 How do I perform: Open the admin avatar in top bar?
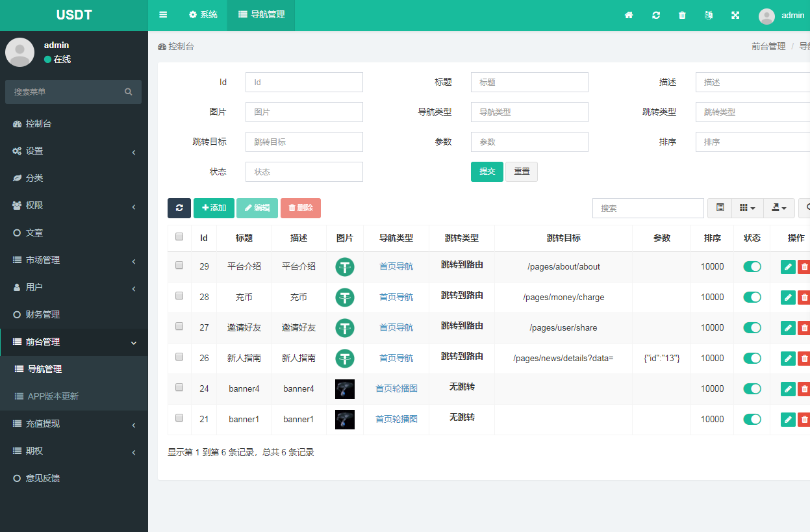(x=766, y=16)
